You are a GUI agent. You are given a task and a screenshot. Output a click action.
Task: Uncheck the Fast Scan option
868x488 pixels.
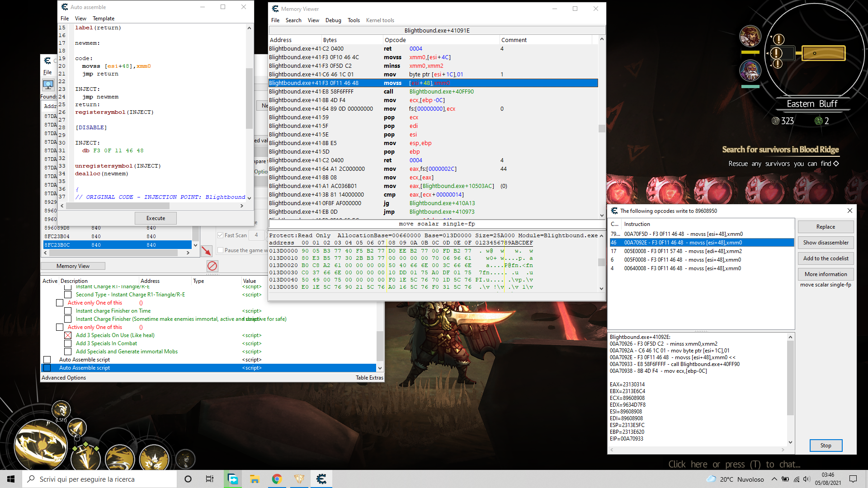pyautogui.click(x=220, y=235)
